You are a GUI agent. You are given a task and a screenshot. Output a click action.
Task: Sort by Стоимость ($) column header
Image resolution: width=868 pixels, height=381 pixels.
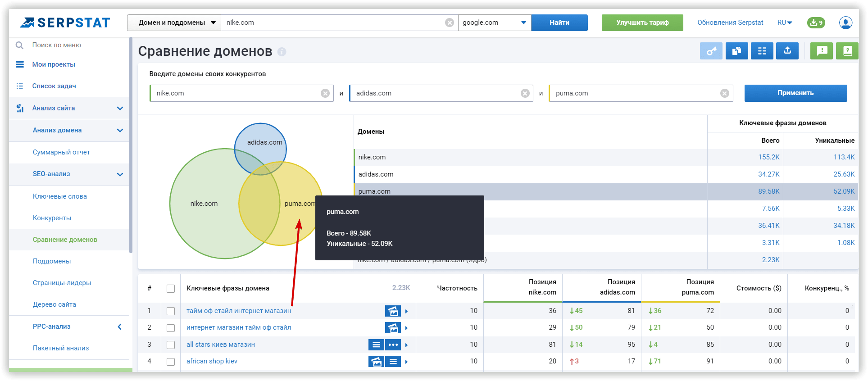click(x=759, y=288)
